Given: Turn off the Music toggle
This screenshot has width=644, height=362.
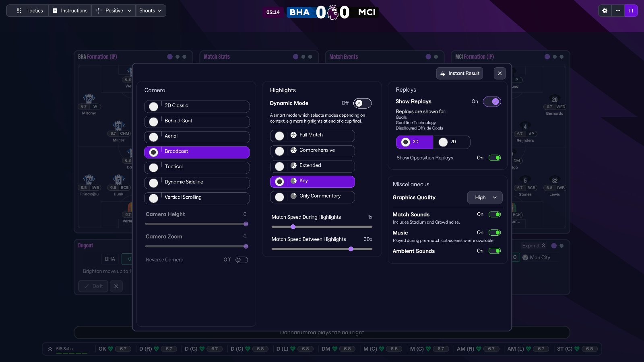Looking at the screenshot, I should [495, 232].
